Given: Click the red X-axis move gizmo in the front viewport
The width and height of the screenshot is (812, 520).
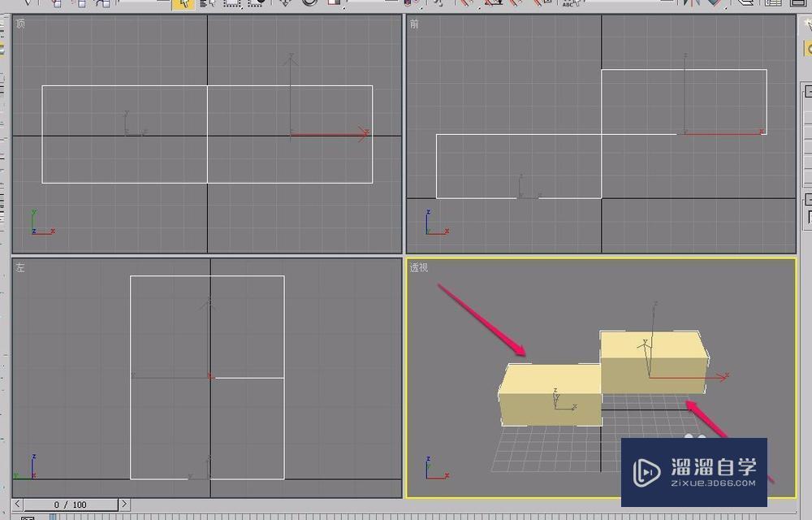Looking at the screenshot, I should click(724, 133).
